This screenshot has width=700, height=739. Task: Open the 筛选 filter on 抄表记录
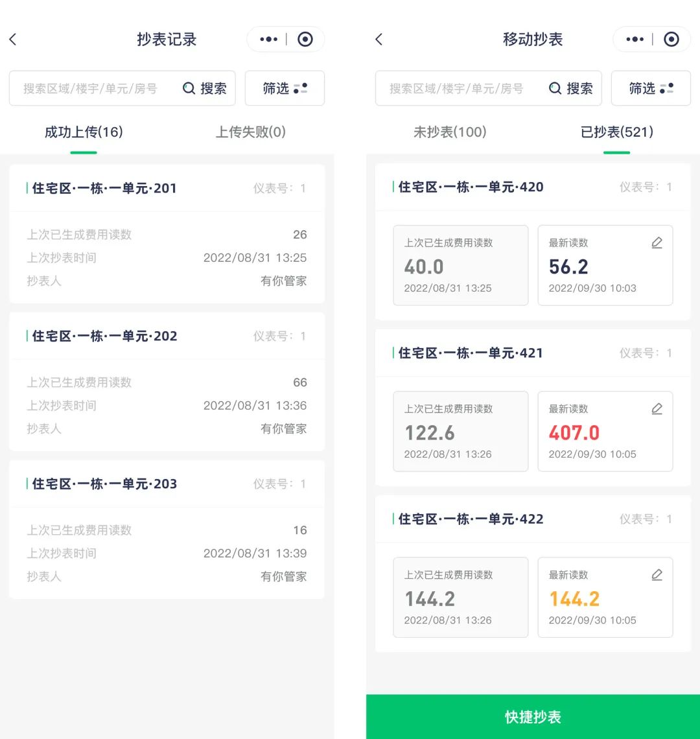(x=285, y=88)
